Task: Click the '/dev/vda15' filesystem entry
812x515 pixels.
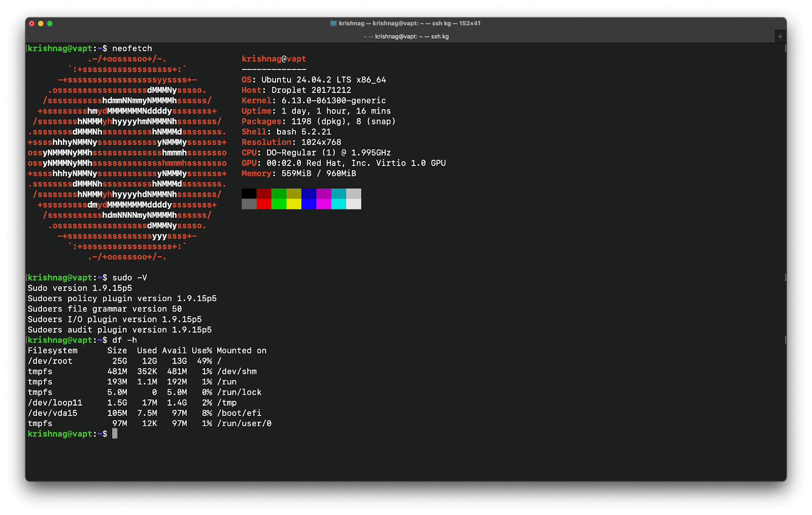Action: (x=52, y=413)
